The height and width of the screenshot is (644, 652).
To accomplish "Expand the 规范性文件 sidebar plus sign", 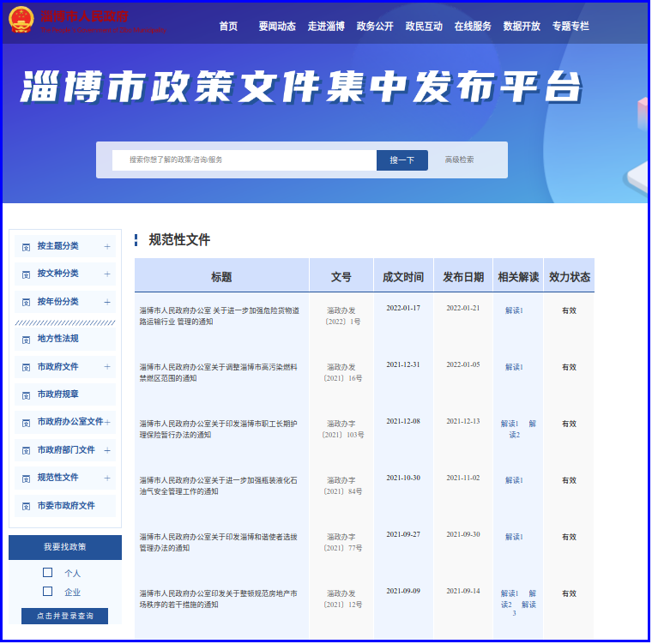I will point(107,478).
